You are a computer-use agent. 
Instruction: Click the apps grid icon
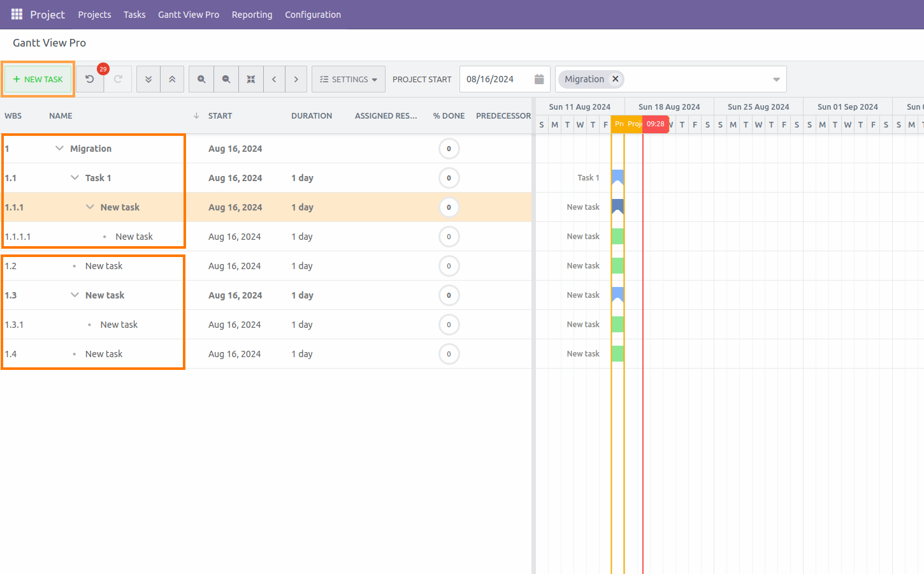pyautogui.click(x=17, y=14)
